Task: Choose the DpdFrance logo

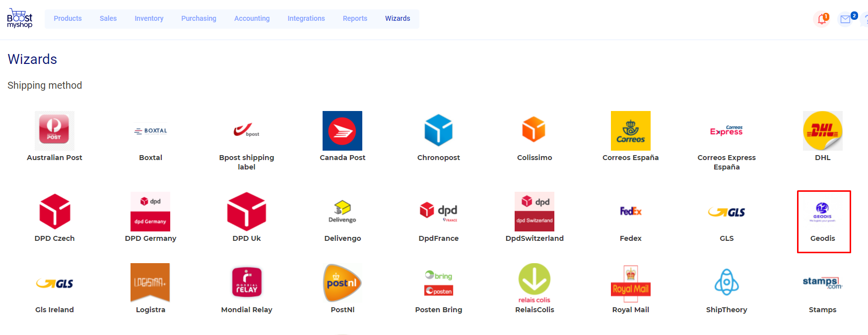Action: coord(439,212)
